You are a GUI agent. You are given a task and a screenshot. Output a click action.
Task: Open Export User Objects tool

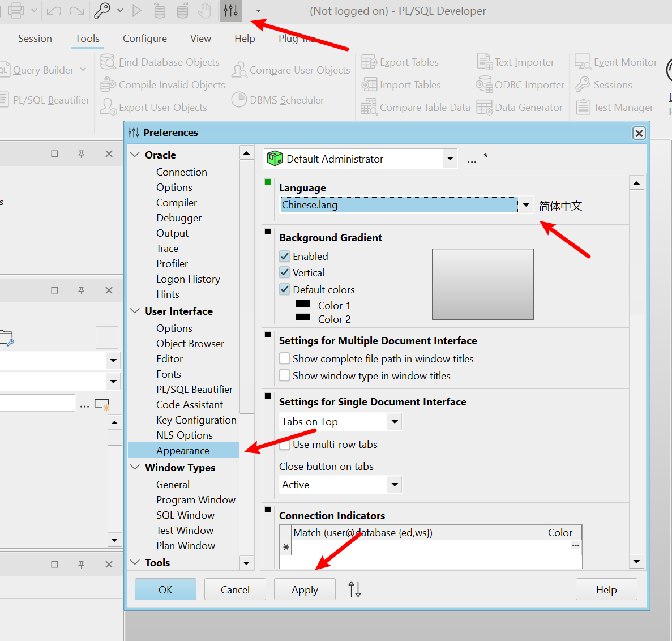[153, 107]
